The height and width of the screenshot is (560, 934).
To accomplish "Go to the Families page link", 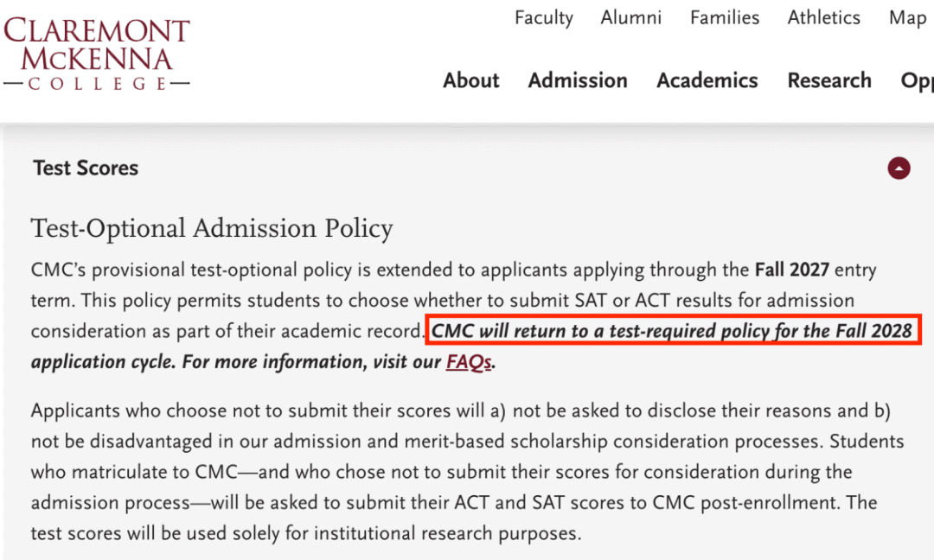I will pos(725,18).
